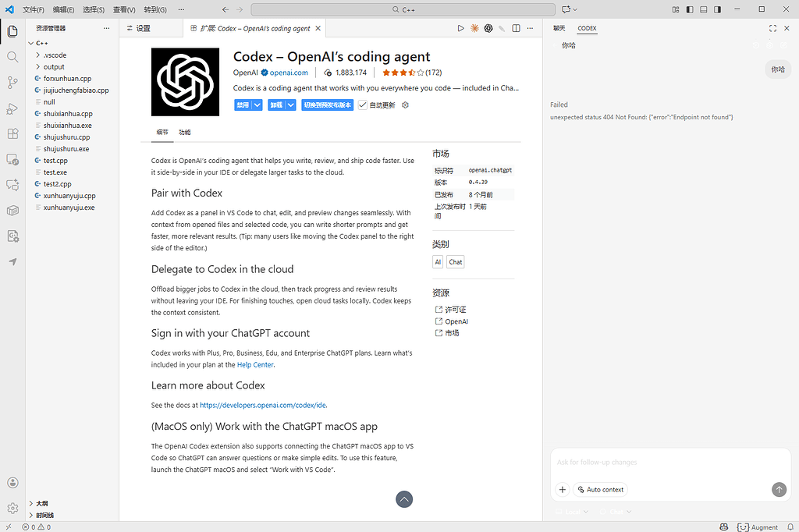The height and width of the screenshot is (532, 799).
Task: Click the 禁用 disable button
Action: click(243, 105)
